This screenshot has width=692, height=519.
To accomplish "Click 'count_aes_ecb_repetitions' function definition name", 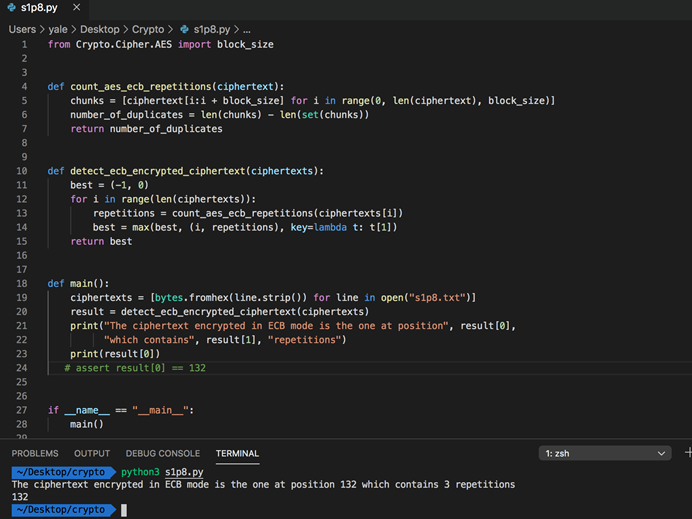I will click(141, 86).
